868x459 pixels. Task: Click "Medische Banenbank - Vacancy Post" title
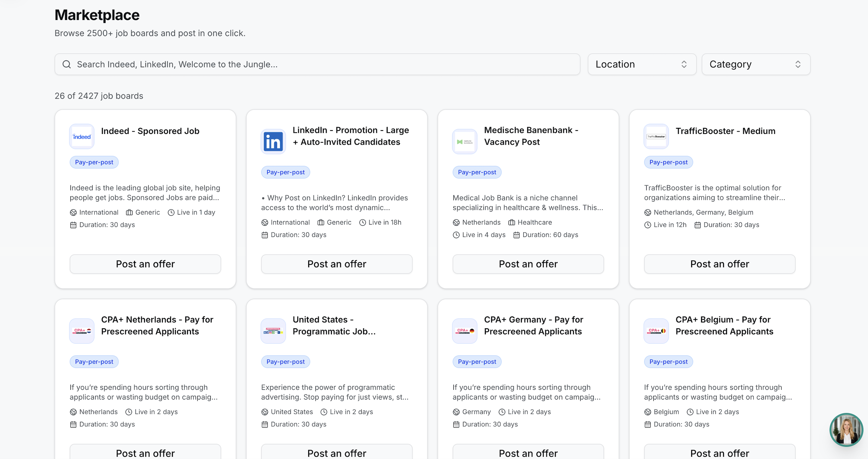531,136
